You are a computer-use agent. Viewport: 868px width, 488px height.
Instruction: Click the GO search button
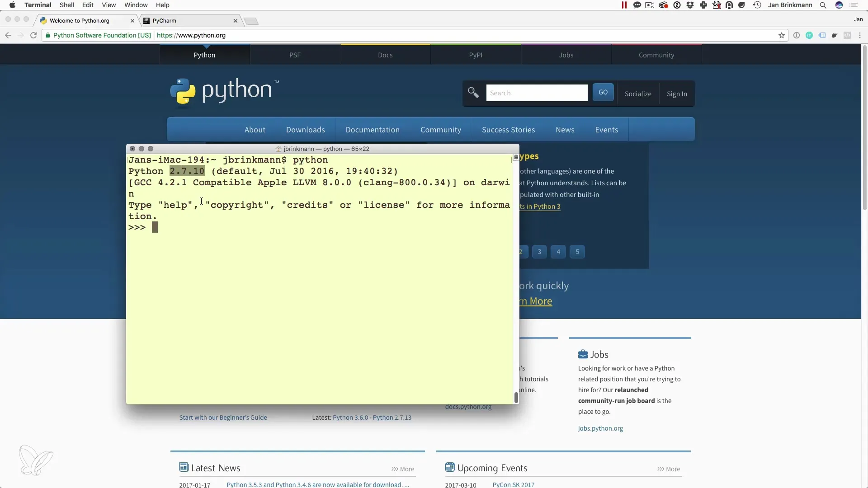coord(603,92)
